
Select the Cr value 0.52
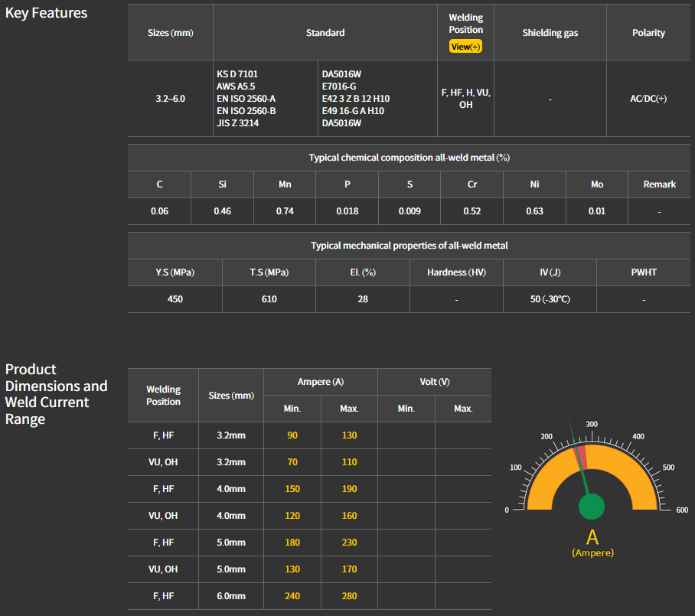point(472,211)
